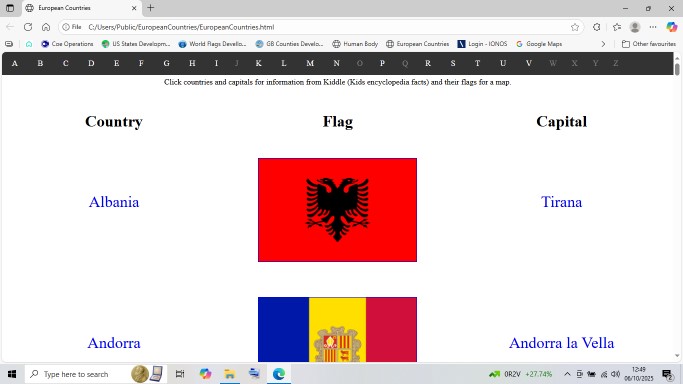Jump to countries starting with M
This screenshot has height=384, width=683.
pos(310,63)
